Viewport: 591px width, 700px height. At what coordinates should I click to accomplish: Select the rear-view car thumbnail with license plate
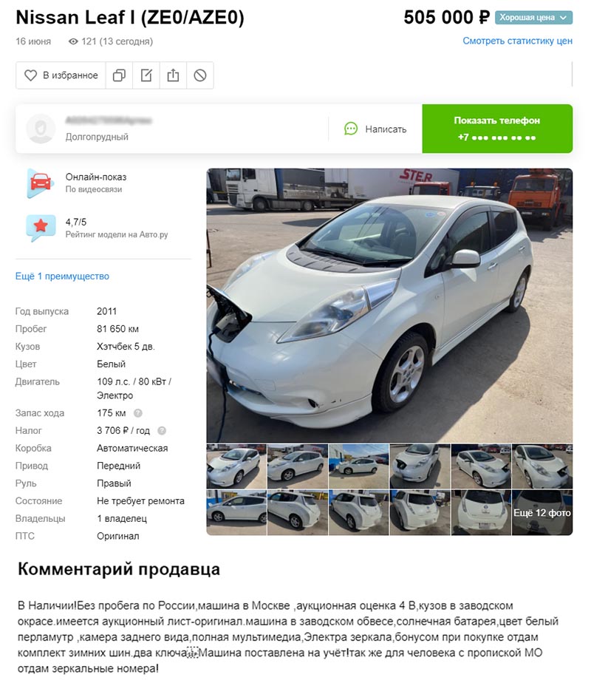(x=481, y=512)
